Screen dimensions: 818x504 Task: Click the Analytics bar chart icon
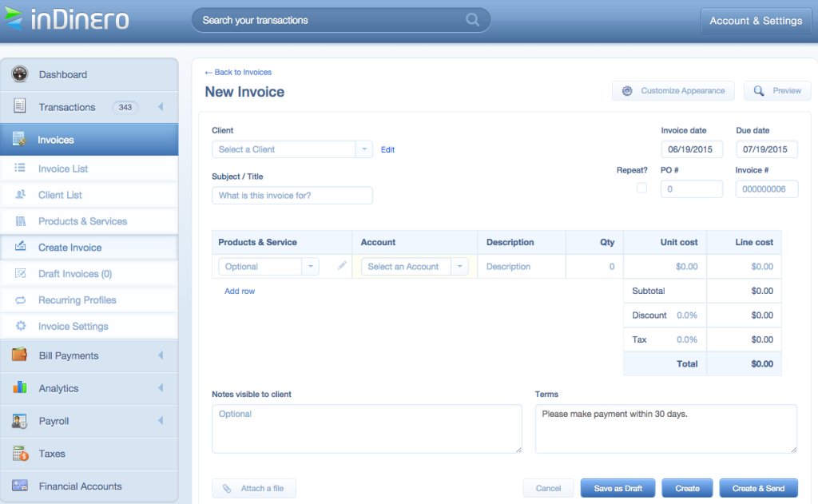(20, 387)
